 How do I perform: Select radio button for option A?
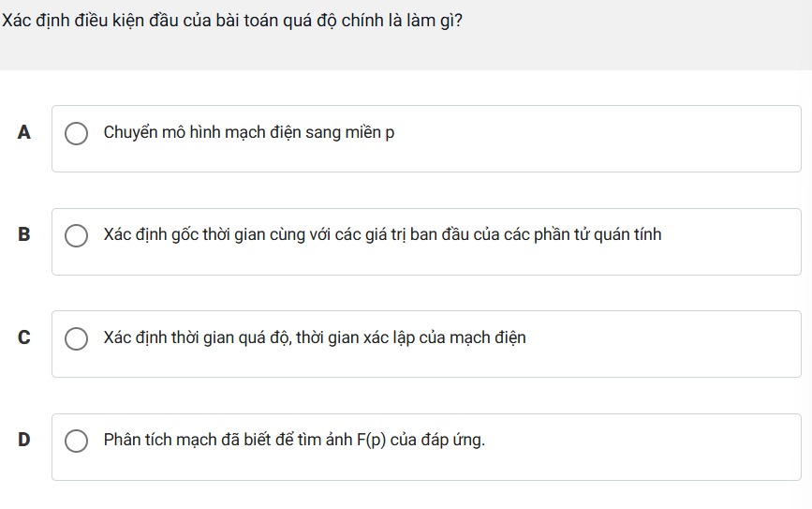(x=76, y=133)
